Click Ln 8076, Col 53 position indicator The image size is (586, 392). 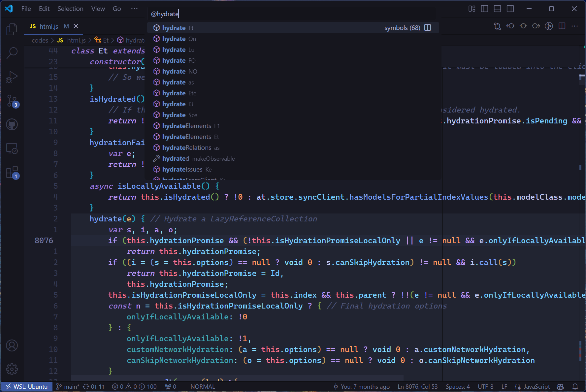click(417, 387)
